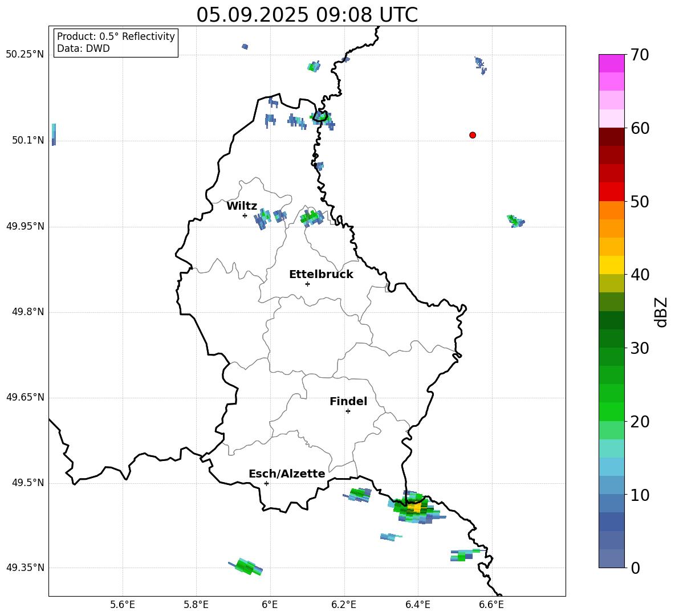Viewport: 675px width, 616px height.
Task: Click the 49.65°N latitude label
Action: pos(25,397)
